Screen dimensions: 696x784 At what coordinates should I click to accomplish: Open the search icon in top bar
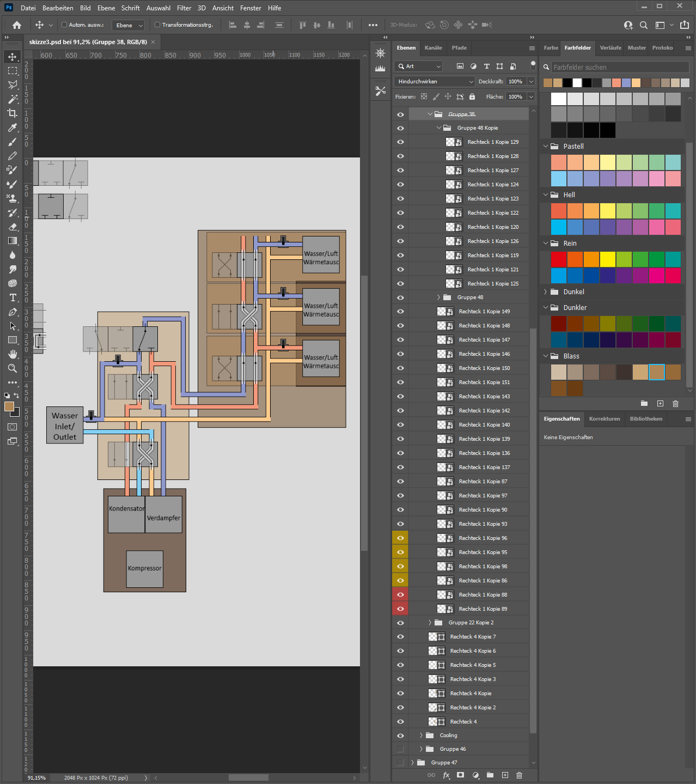pos(644,25)
